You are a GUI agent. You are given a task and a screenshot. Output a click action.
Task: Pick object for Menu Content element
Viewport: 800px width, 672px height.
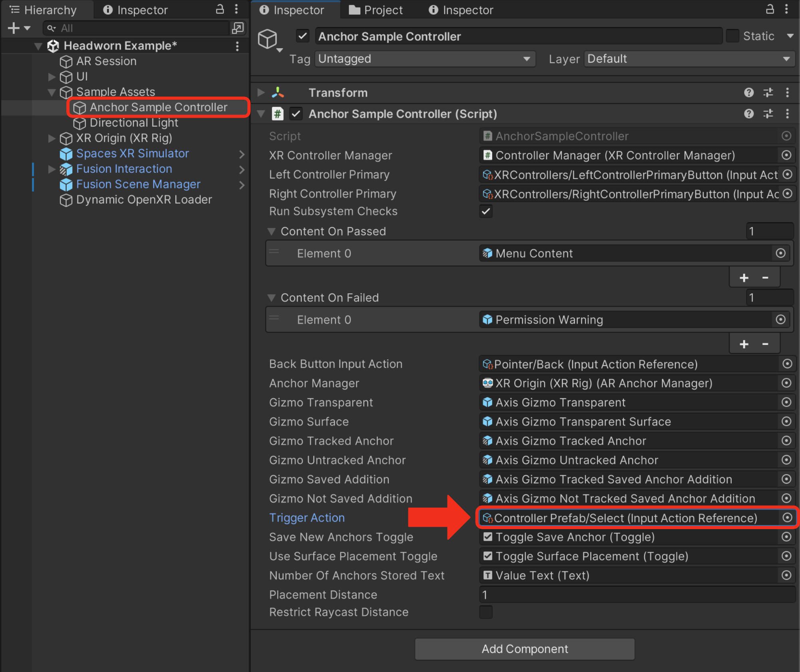[x=780, y=253]
